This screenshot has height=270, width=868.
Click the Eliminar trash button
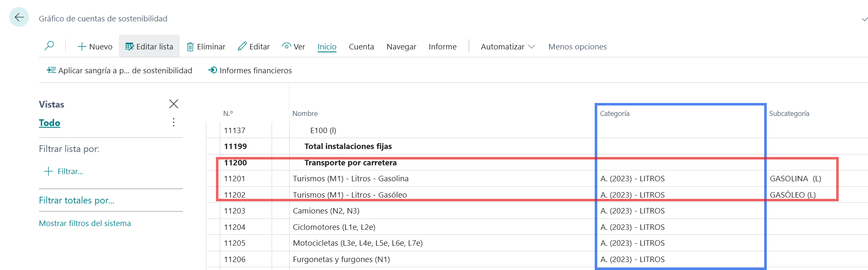pos(206,46)
